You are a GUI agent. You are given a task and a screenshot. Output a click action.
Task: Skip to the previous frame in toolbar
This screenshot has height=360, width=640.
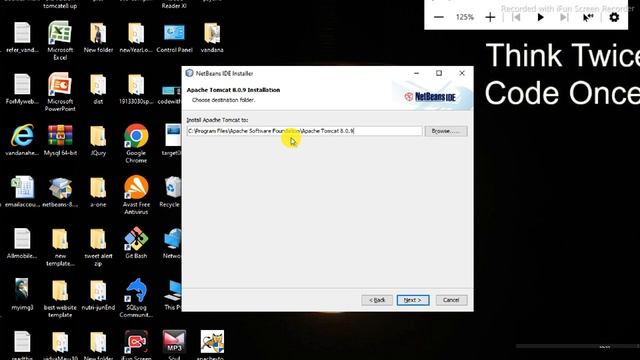516,17
